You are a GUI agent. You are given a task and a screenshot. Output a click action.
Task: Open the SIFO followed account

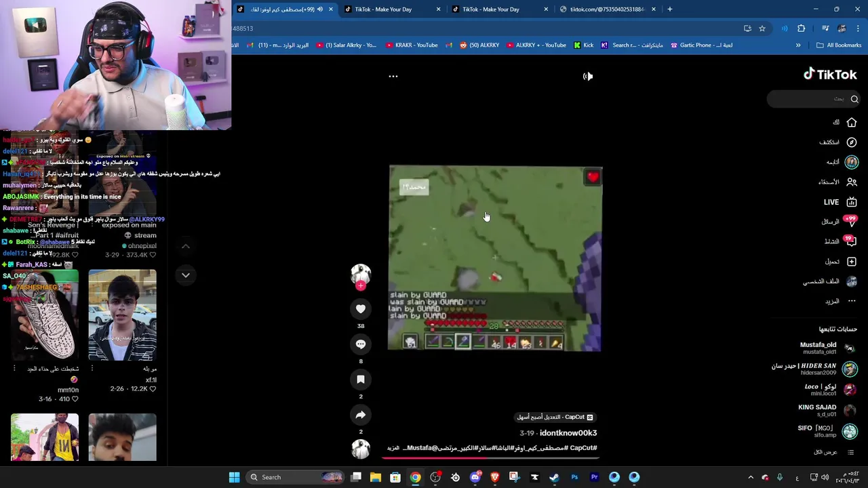(827, 431)
